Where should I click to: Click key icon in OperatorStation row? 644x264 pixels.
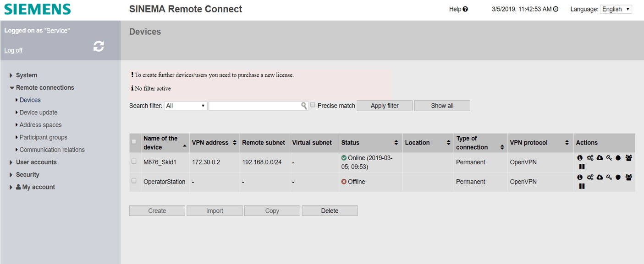click(609, 177)
